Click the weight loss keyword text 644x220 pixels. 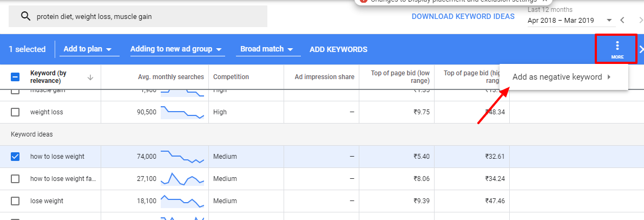(47, 112)
